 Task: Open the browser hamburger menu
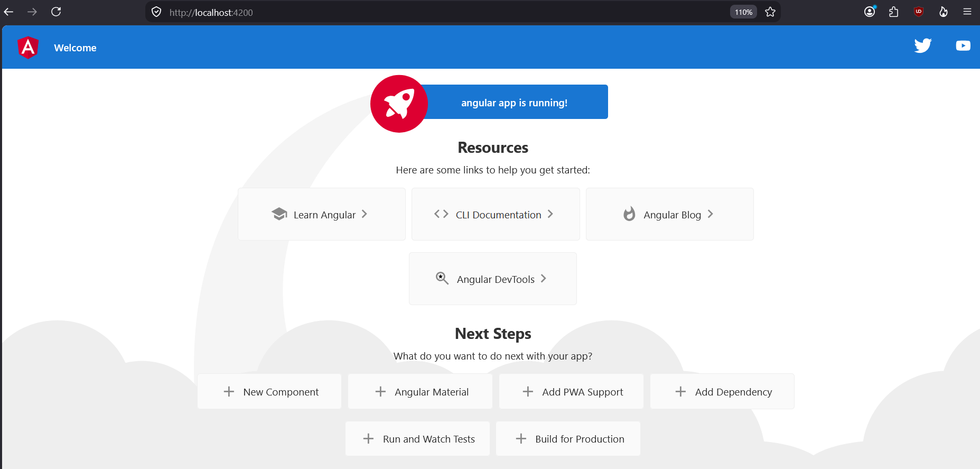pos(967,12)
